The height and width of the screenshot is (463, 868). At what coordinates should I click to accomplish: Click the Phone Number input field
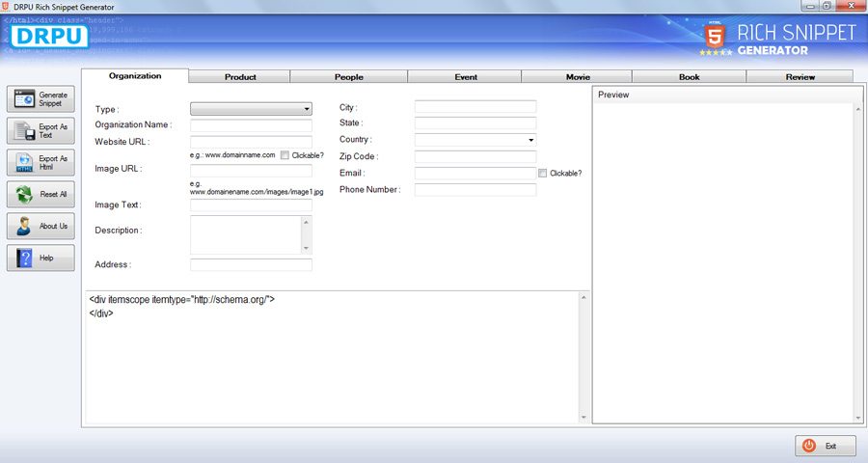pyautogui.click(x=475, y=190)
